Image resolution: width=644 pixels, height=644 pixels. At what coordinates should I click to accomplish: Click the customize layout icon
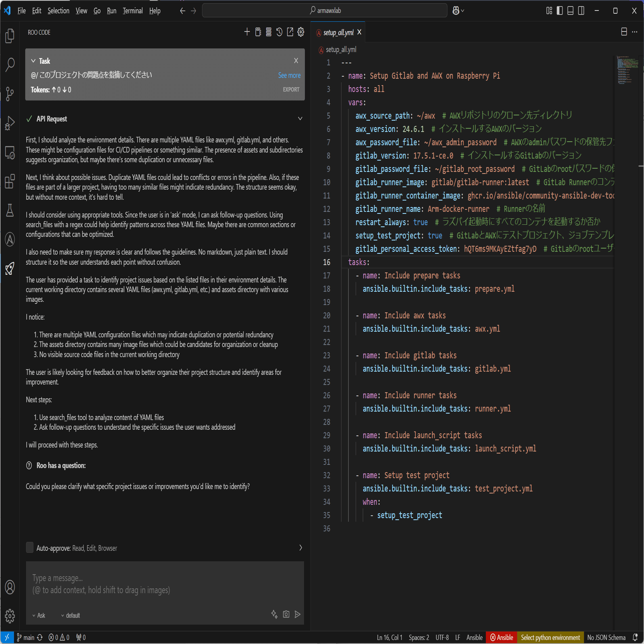click(549, 10)
